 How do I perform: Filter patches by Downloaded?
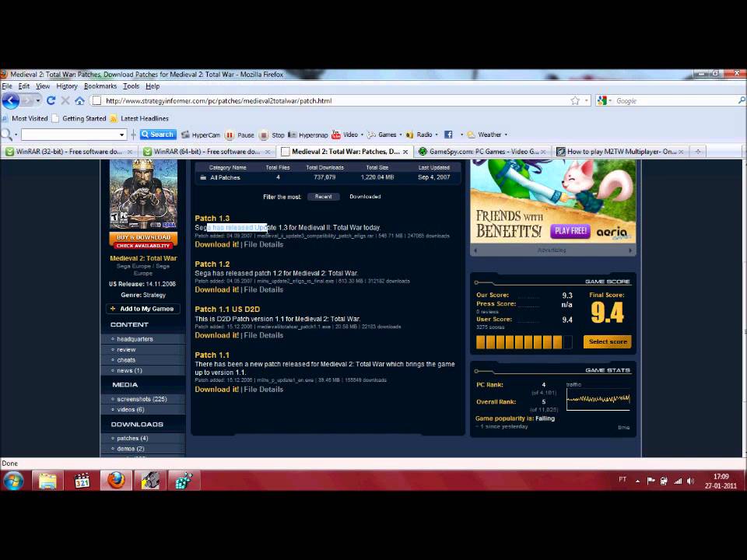point(365,197)
